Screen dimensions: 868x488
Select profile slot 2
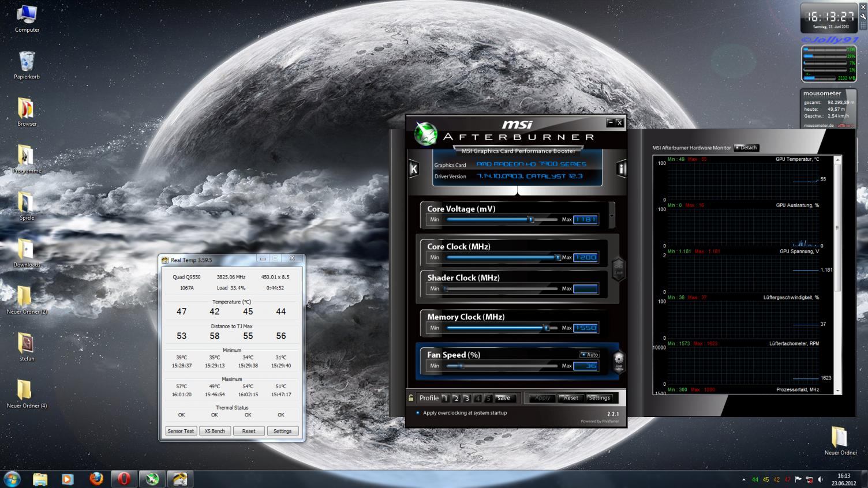tap(456, 398)
